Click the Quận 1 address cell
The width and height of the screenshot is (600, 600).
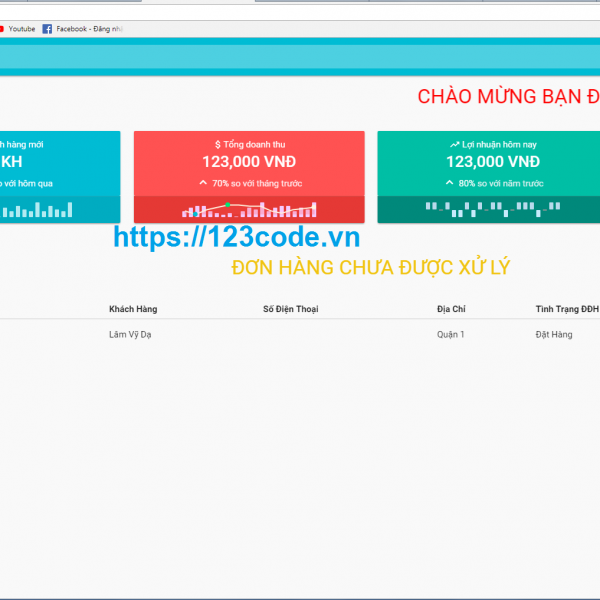click(451, 335)
